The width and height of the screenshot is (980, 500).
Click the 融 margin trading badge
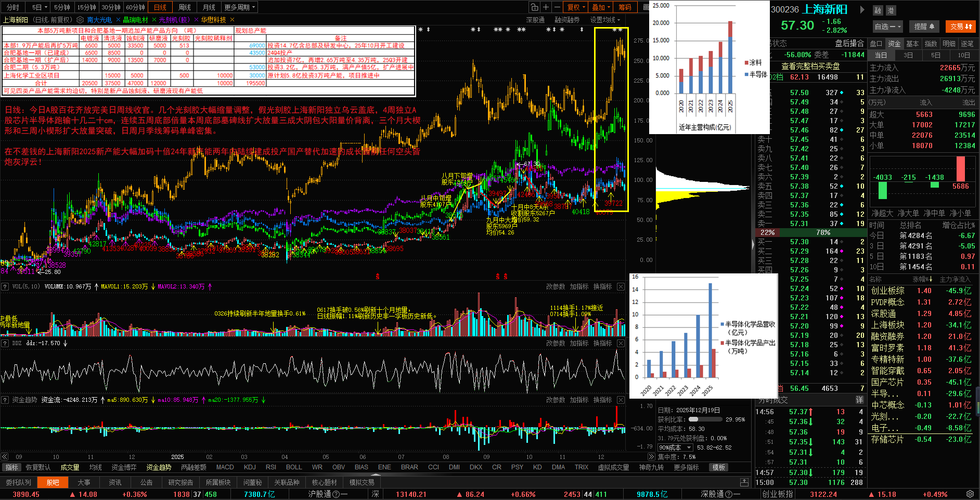pos(878,10)
